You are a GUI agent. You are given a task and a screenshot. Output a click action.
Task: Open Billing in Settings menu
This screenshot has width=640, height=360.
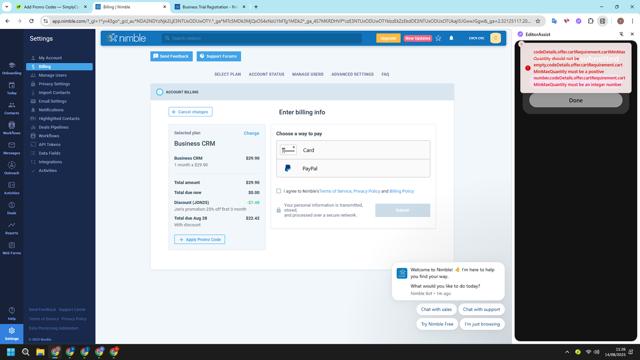(x=59, y=67)
